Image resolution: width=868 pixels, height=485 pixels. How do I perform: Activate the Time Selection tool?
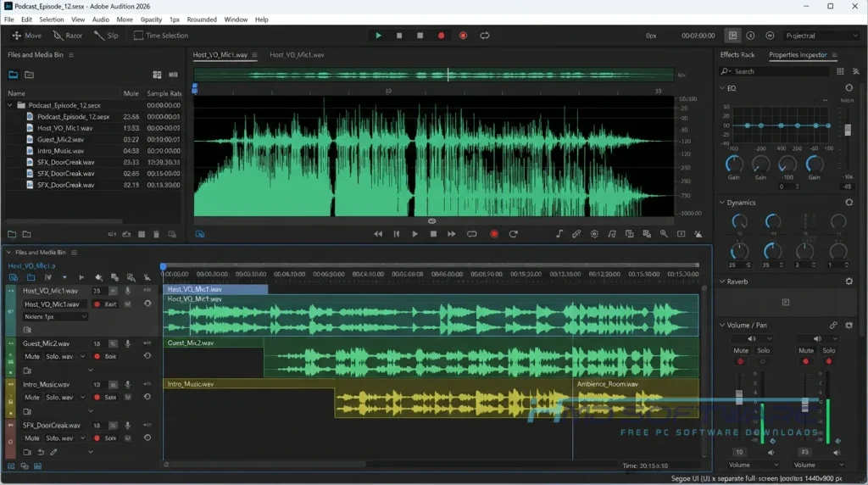[161, 36]
